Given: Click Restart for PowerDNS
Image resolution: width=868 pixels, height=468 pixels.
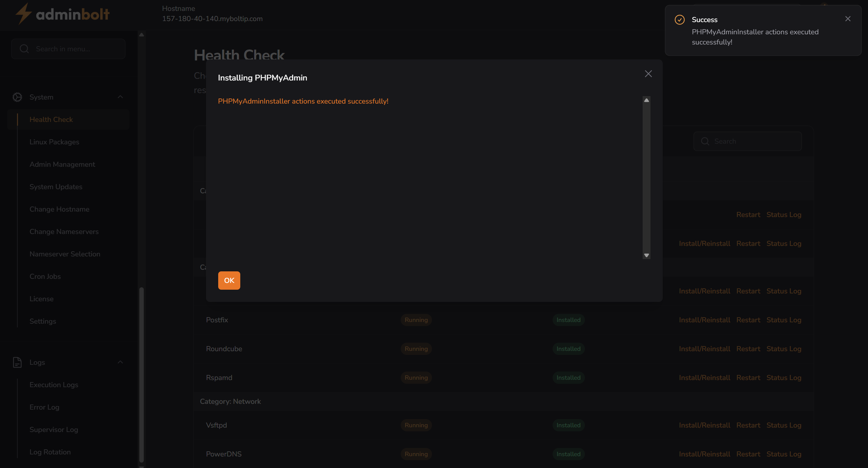Looking at the screenshot, I should [x=748, y=454].
